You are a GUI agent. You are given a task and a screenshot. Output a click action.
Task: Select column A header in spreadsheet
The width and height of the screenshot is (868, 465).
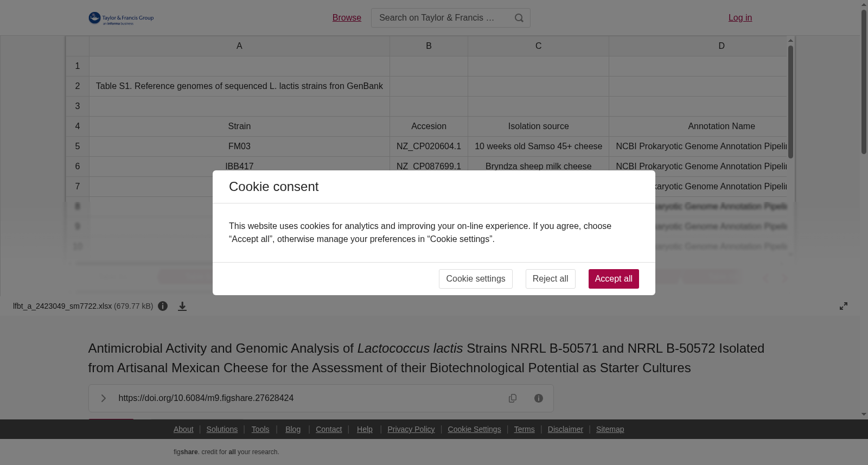coord(239,46)
